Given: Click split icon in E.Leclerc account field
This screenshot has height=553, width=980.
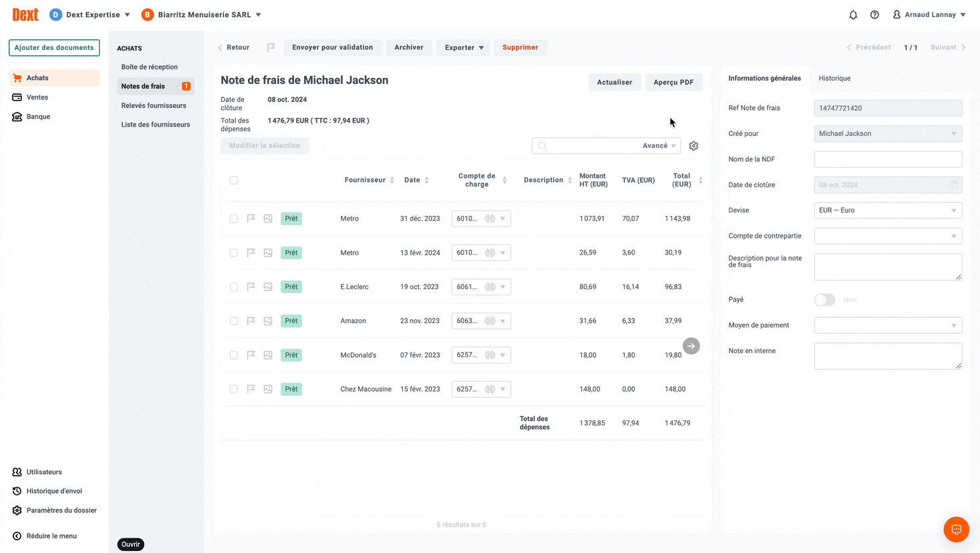Looking at the screenshot, I should point(490,286).
